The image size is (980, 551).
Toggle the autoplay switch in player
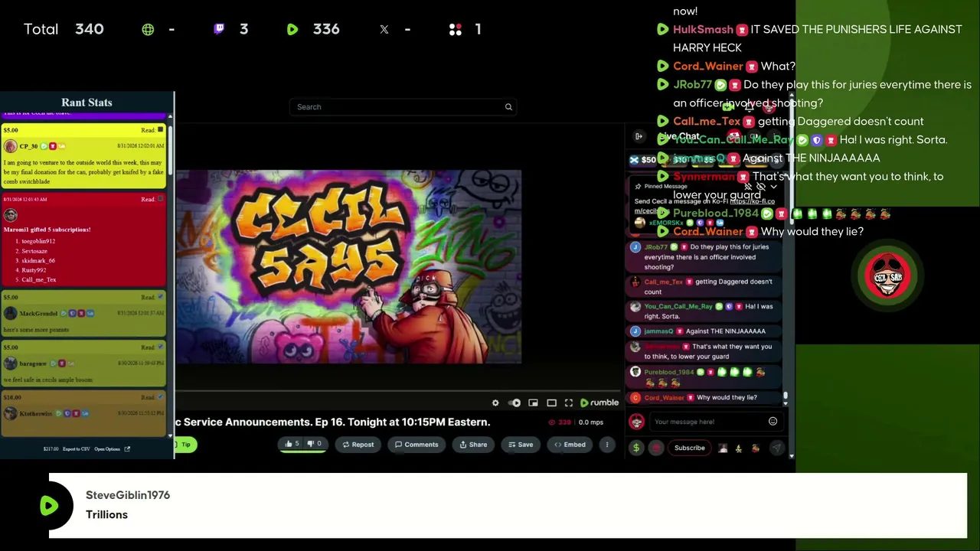(514, 403)
